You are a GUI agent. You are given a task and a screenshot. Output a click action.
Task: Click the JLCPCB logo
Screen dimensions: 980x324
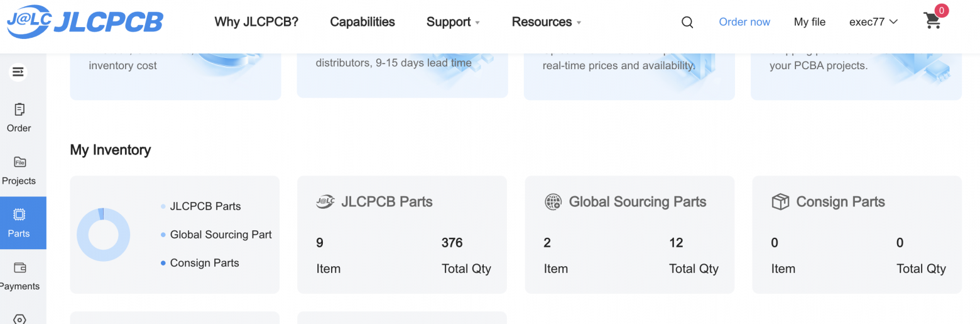(84, 22)
